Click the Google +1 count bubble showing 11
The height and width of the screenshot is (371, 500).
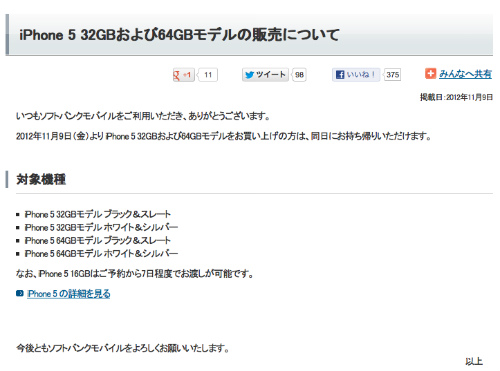tap(208, 75)
